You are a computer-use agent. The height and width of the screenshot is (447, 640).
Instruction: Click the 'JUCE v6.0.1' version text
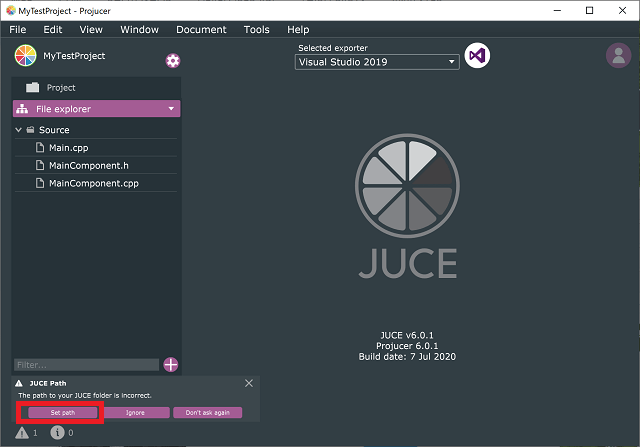tap(407, 335)
